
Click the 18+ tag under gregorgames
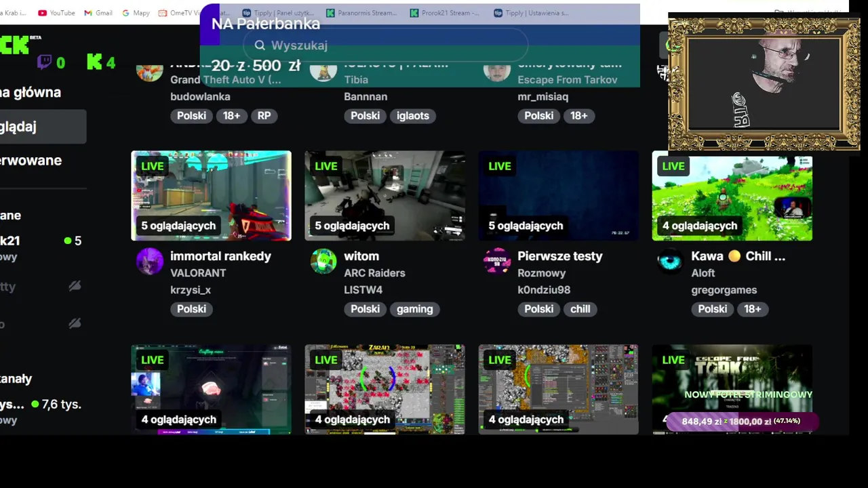pyautogui.click(x=752, y=309)
